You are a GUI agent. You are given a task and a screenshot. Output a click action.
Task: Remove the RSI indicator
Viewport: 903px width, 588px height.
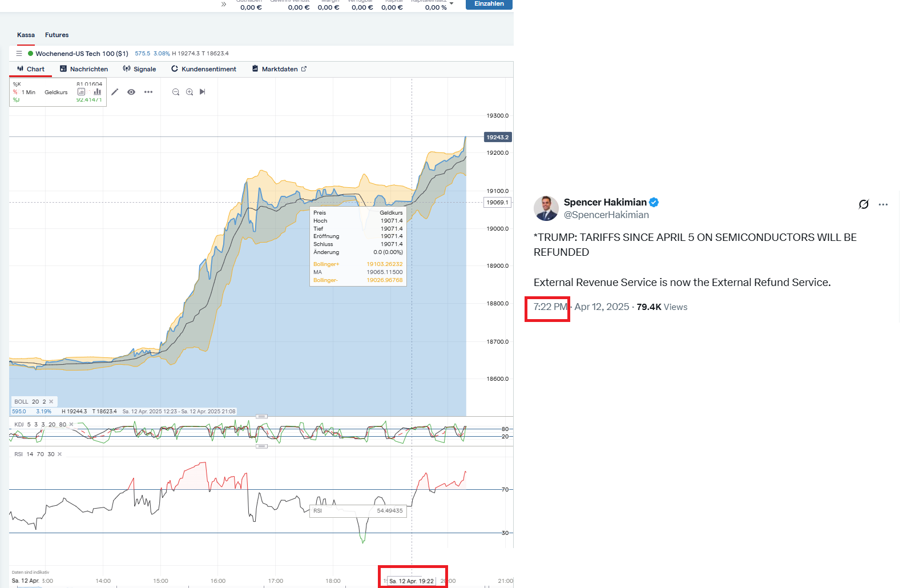pyautogui.click(x=60, y=454)
